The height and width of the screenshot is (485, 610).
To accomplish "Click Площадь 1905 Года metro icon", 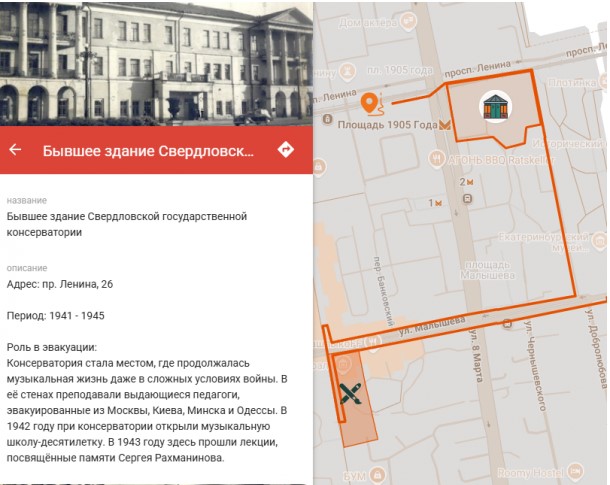I will click(445, 126).
